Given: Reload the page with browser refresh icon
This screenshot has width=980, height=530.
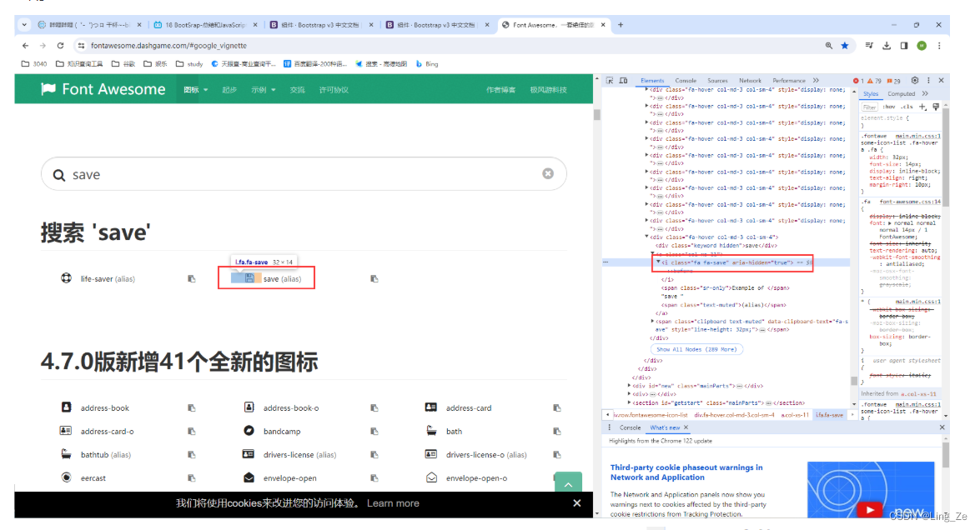Looking at the screenshot, I should [x=61, y=46].
